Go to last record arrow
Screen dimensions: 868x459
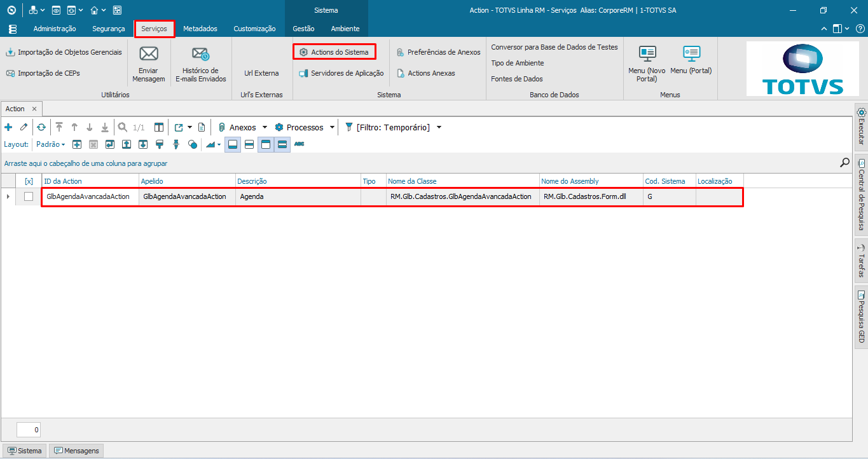click(105, 127)
